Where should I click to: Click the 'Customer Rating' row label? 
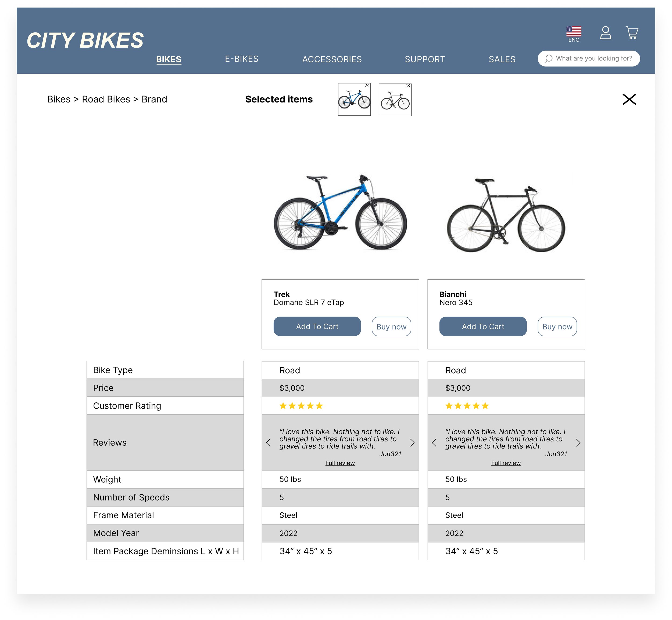[127, 406]
